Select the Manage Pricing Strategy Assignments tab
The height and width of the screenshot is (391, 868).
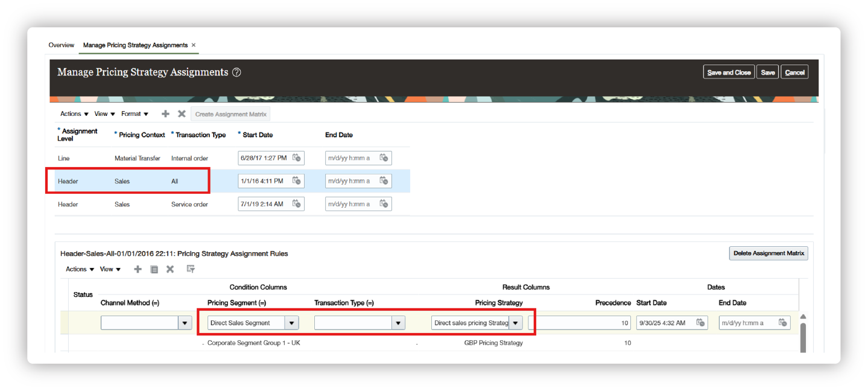pos(135,45)
